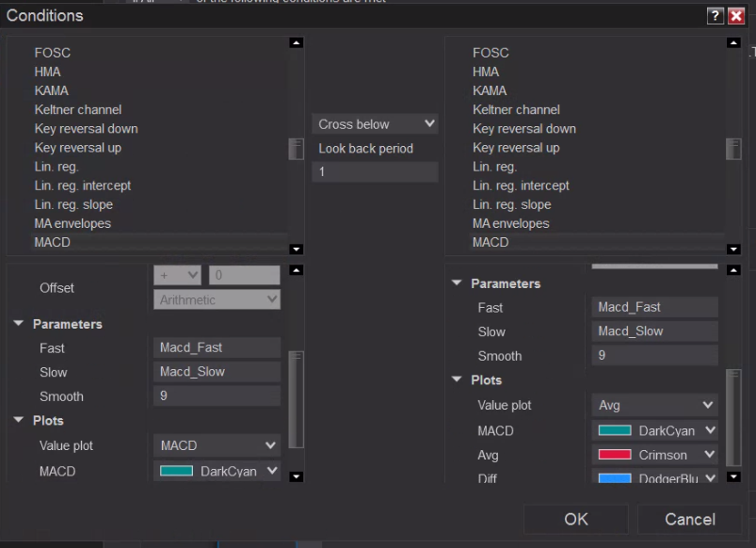This screenshot has width=756, height=548.
Task: Open help with the question mark icon
Action: point(715,16)
